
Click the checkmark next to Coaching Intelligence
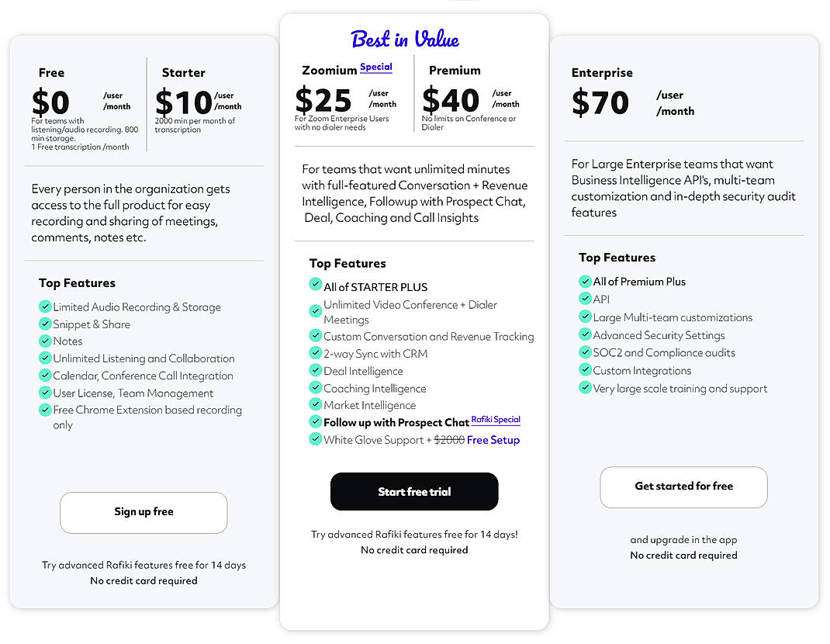315,388
